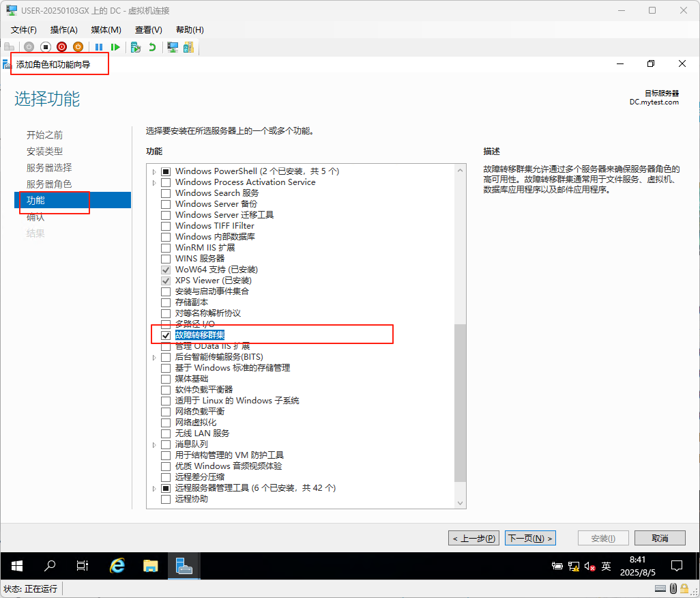Open the 帮助(H) menu
The image size is (700, 598).
190,29
